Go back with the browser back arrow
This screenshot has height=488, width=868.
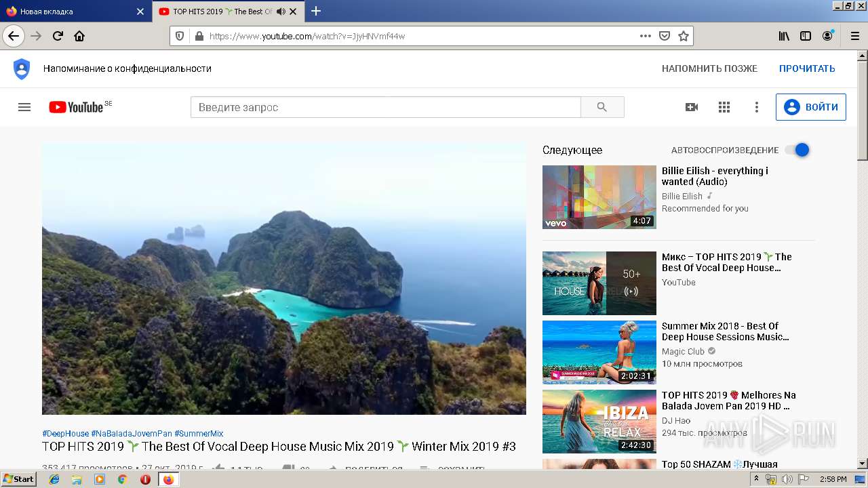click(x=14, y=36)
